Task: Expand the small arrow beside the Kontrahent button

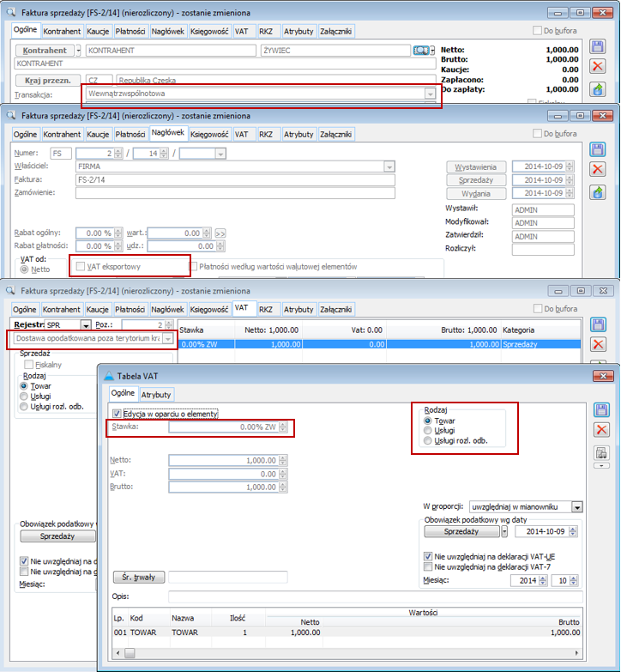Action: click(x=78, y=50)
